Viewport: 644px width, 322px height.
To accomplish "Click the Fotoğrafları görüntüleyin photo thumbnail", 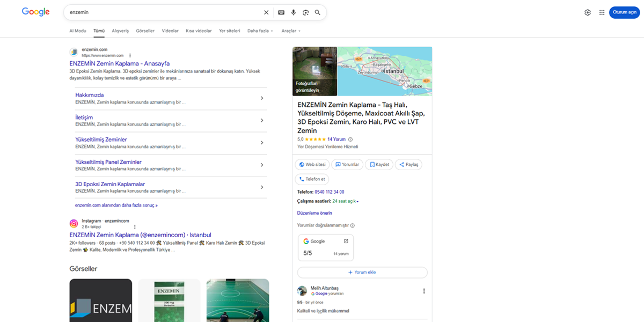I will [314, 71].
